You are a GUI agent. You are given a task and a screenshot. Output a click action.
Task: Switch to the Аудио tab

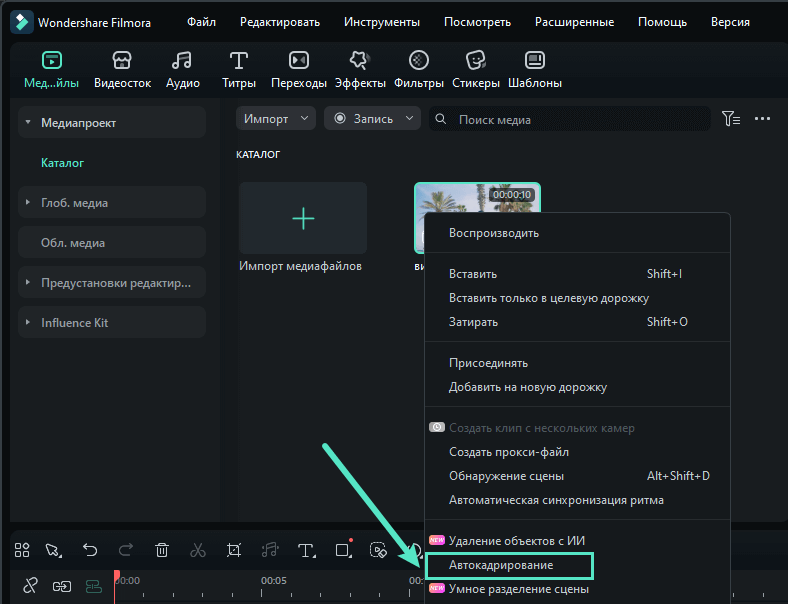pos(182,70)
